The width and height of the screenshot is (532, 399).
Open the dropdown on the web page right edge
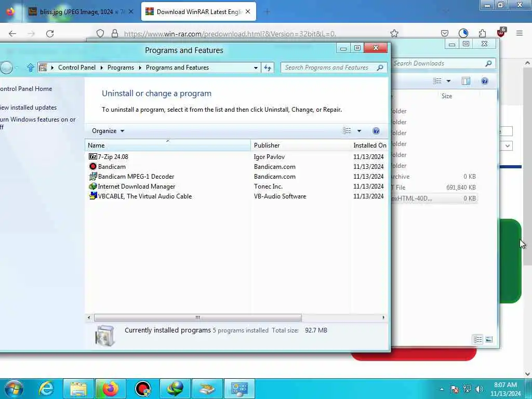point(507,146)
